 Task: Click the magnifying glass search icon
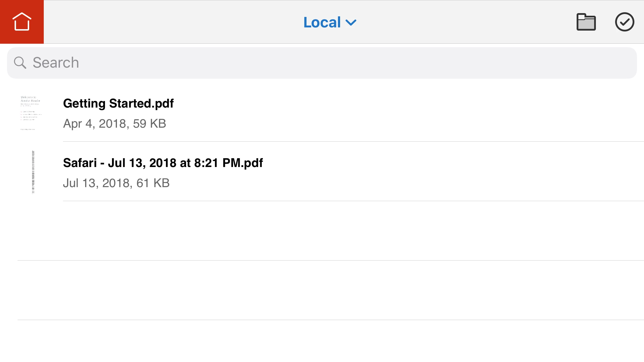(20, 63)
